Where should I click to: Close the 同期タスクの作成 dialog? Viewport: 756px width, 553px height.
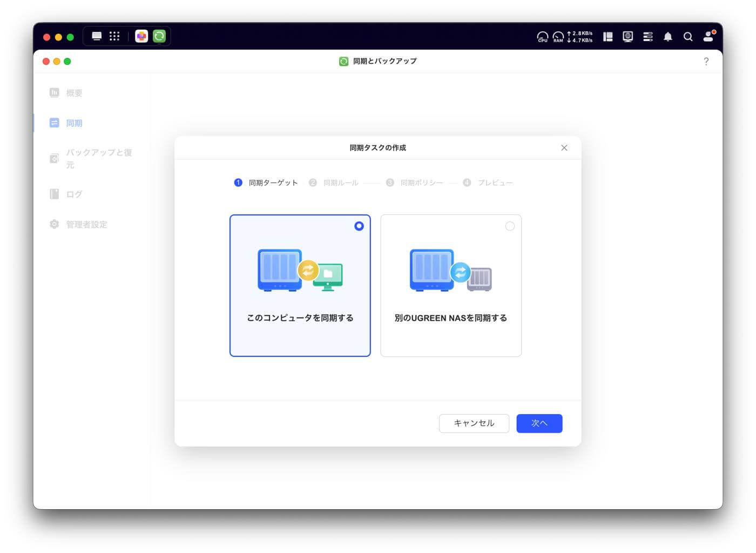point(564,148)
